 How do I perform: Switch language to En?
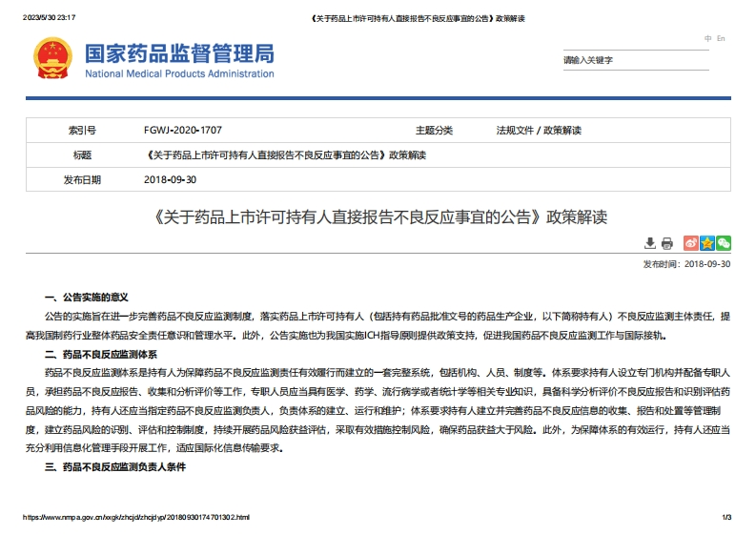pos(721,38)
